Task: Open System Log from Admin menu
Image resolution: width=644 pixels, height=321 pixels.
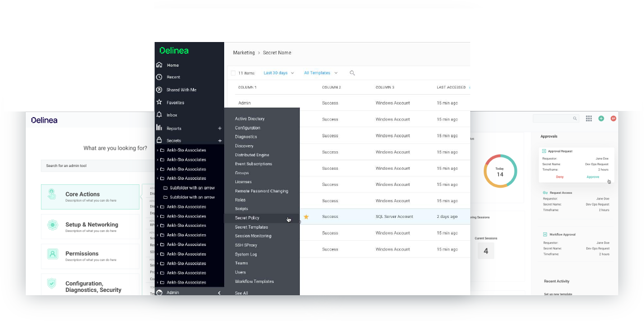Action: point(246,254)
